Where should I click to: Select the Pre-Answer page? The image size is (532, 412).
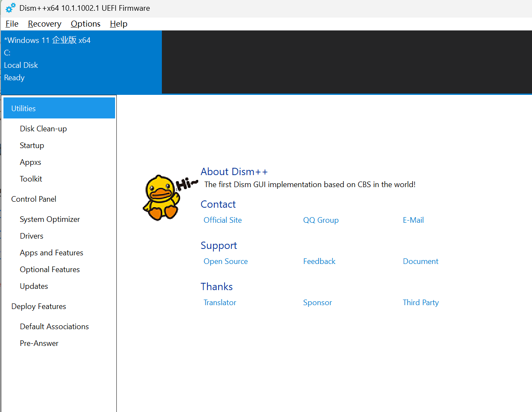(39, 343)
